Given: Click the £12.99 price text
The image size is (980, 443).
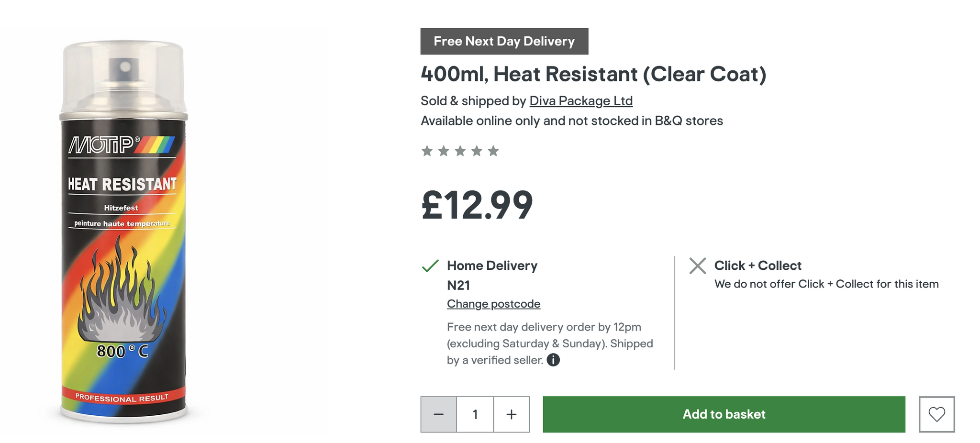Looking at the screenshot, I should (477, 205).
